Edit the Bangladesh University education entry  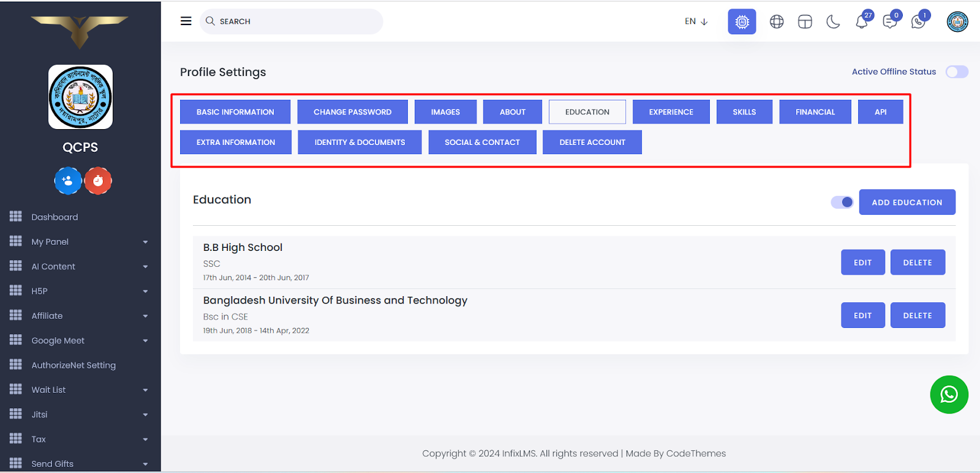click(x=862, y=316)
